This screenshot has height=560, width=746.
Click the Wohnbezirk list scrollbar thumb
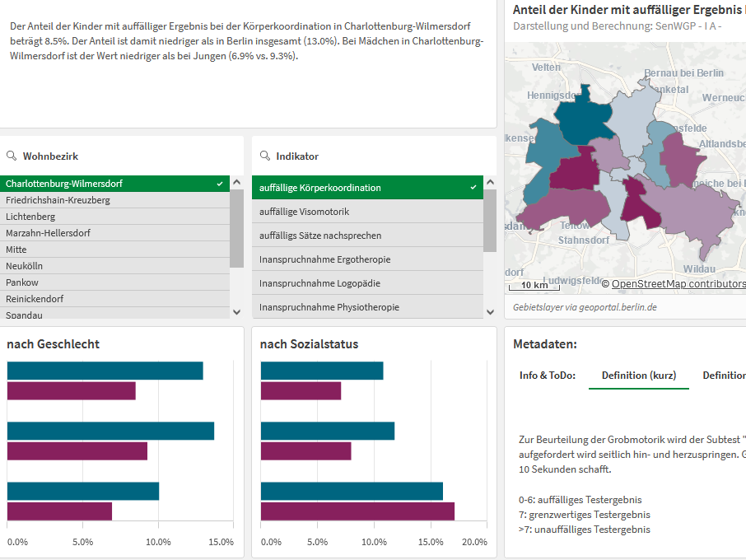[237, 228]
